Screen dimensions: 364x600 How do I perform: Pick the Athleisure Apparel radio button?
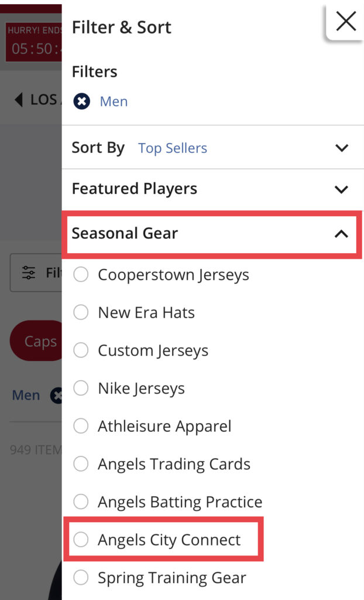point(81,426)
